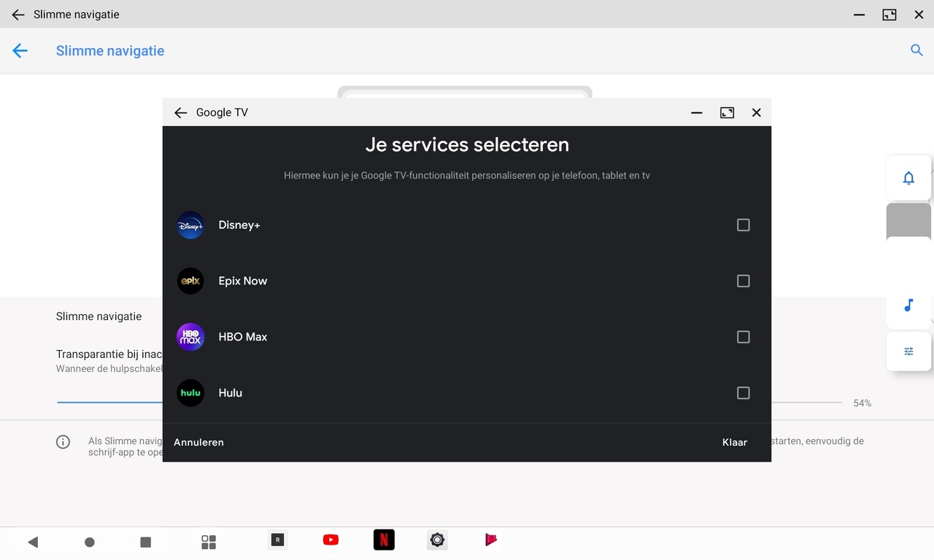Viewport: 934px width, 560px height.
Task: Click the Hulu service name
Action: click(x=231, y=393)
